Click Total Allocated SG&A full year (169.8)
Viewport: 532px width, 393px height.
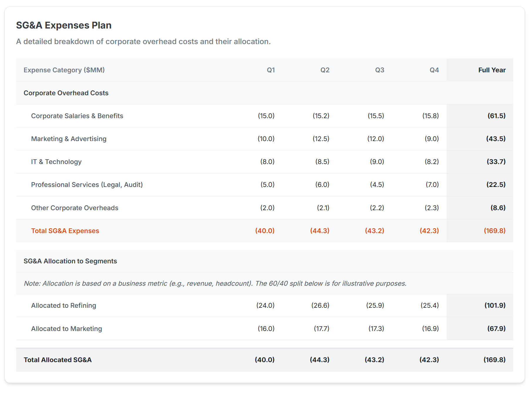click(x=494, y=360)
